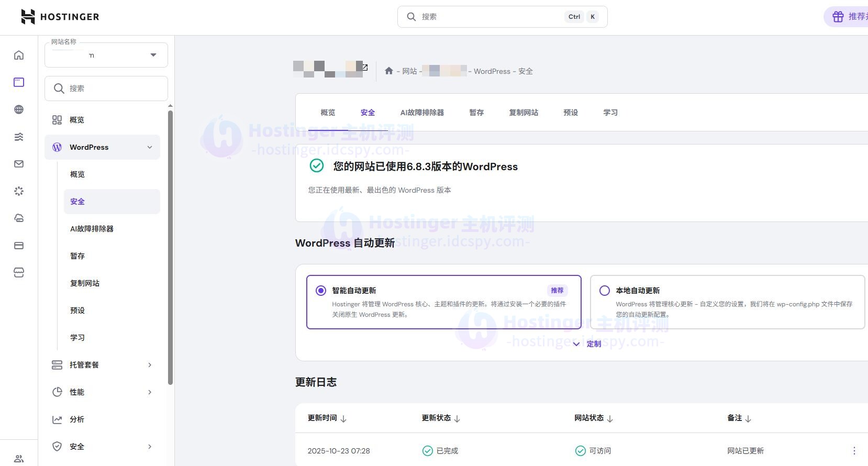Viewport: 868px width, 466px height.
Task: Click the 已完成 update status cell
Action: pyautogui.click(x=440, y=451)
